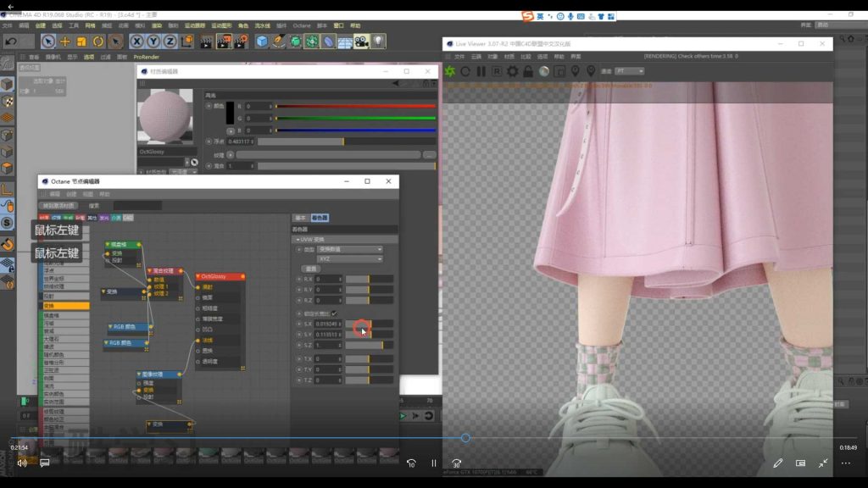Screen dimensions: 868x488
Task: Open the Live Viewer settings gear icon
Action: 513,71
